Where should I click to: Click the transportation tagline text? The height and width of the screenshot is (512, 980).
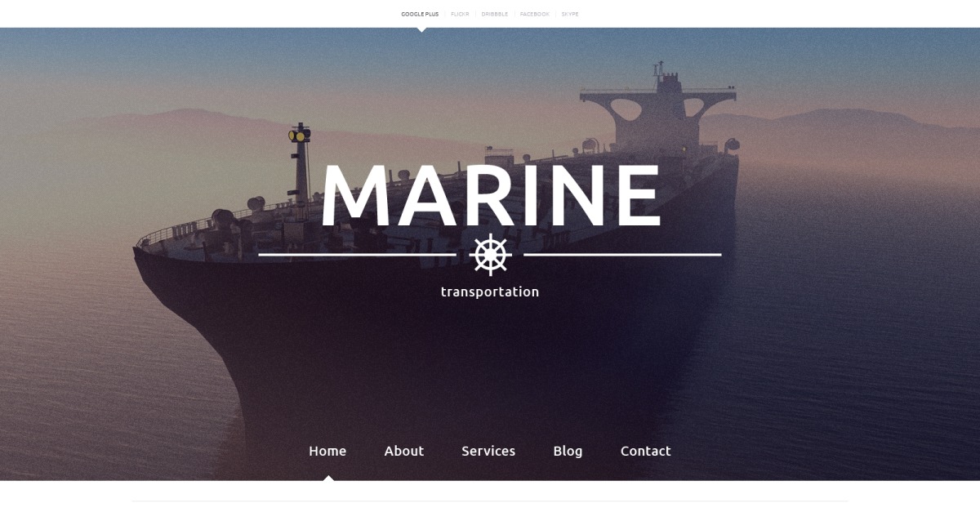(x=490, y=292)
